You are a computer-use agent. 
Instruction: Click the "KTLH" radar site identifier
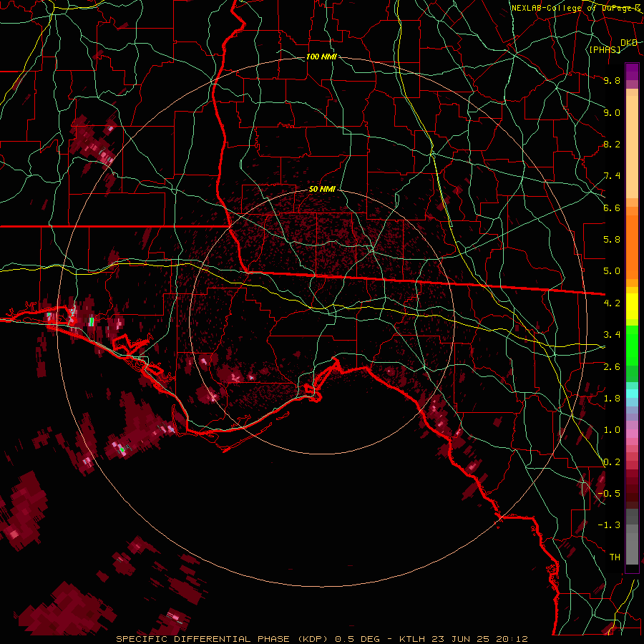[x=414, y=639]
